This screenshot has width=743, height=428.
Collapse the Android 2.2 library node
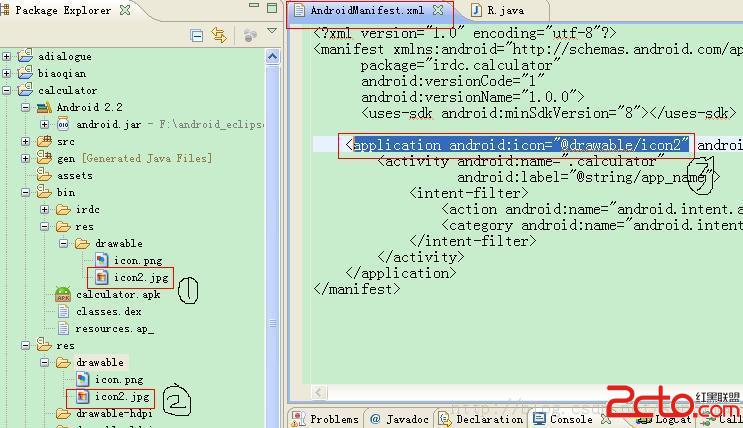click(26, 108)
